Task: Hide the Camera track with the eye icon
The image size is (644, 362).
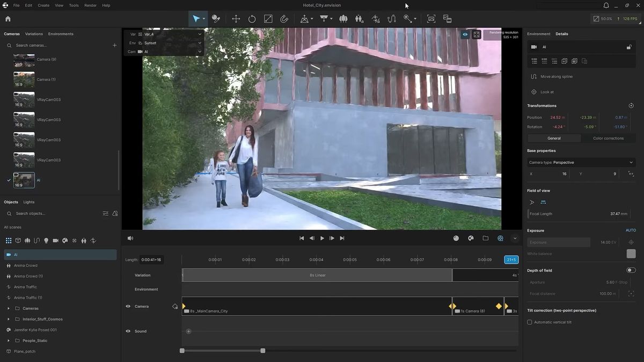Action: click(128, 306)
